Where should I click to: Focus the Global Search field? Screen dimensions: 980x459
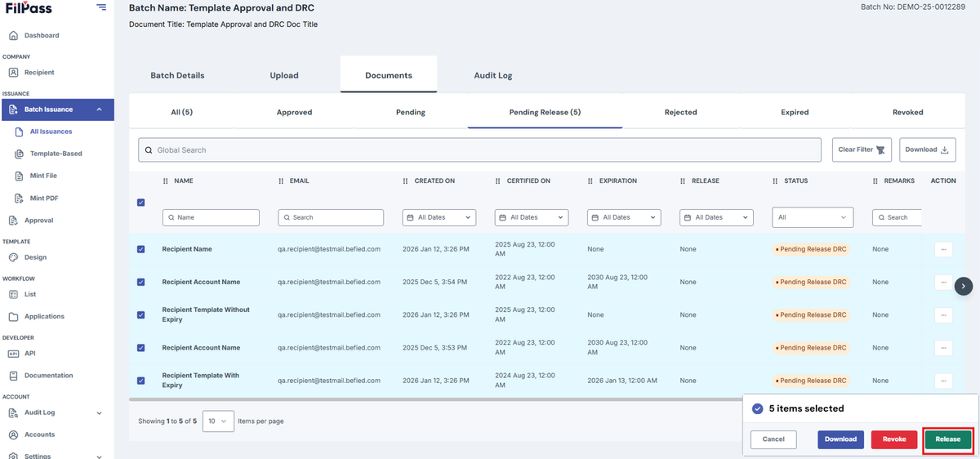[479, 150]
